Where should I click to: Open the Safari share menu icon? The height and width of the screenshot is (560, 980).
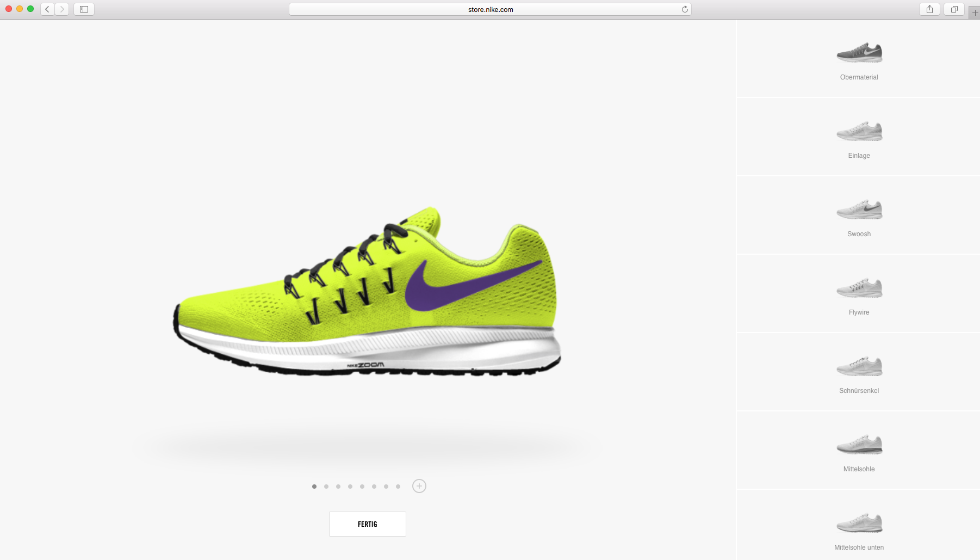(929, 9)
